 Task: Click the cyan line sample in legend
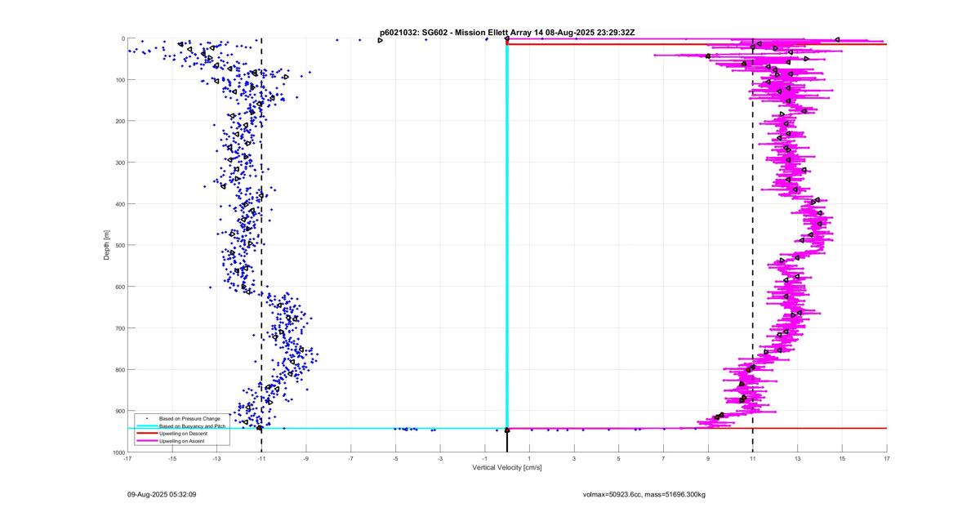click(x=146, y=426)
